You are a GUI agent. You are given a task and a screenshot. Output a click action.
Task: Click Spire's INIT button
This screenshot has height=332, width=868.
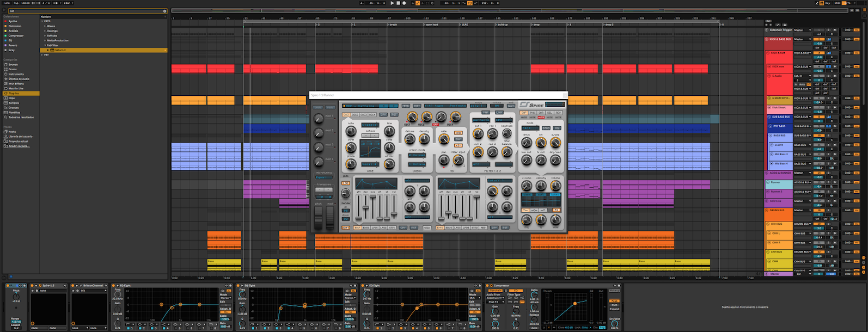pos(417,106)
